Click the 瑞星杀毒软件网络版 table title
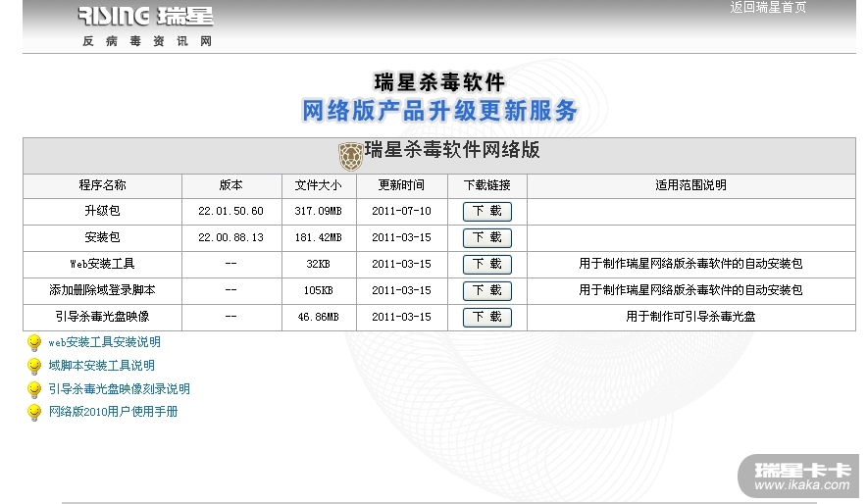Viewport: 868px width, 504px height. coord(452,150)
